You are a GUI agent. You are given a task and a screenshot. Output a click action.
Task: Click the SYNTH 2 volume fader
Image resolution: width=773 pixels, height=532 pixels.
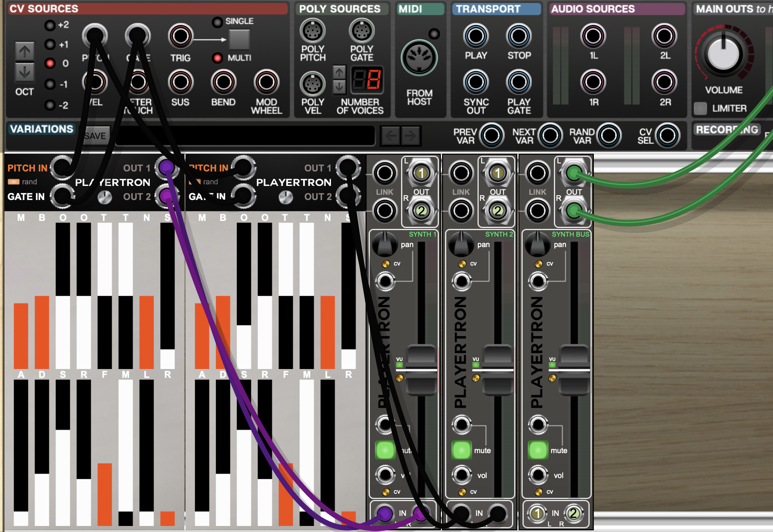(x=498, y=370)
